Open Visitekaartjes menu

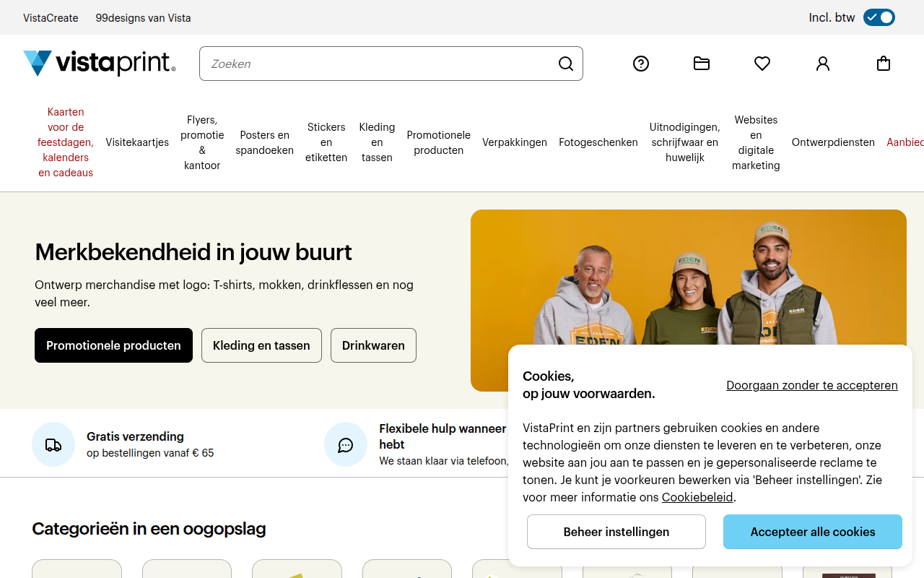pyautogui.click(x=137, y=142)
